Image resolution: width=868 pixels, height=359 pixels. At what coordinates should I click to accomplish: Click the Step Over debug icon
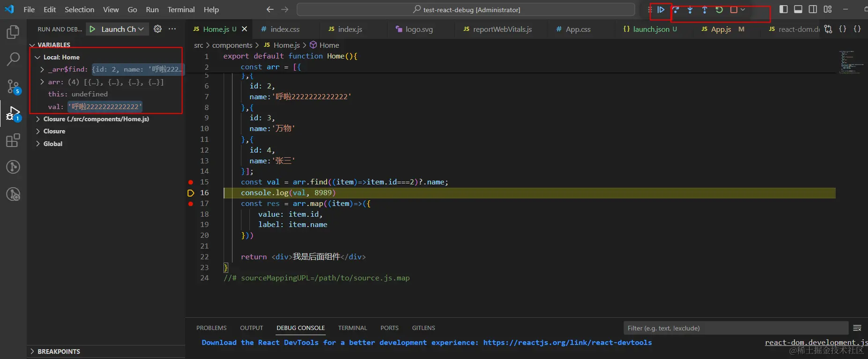675,10
